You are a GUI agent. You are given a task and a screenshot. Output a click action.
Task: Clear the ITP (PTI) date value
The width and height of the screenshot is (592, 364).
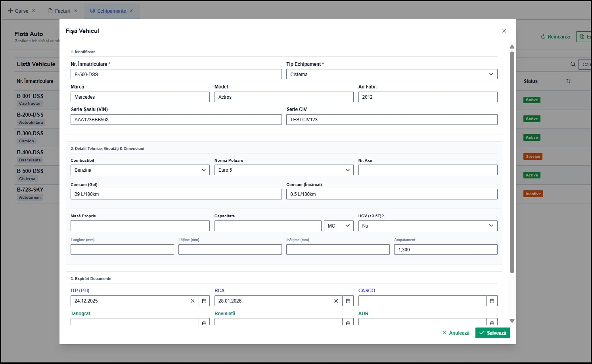pyautogui.click(x=193, y=301)
